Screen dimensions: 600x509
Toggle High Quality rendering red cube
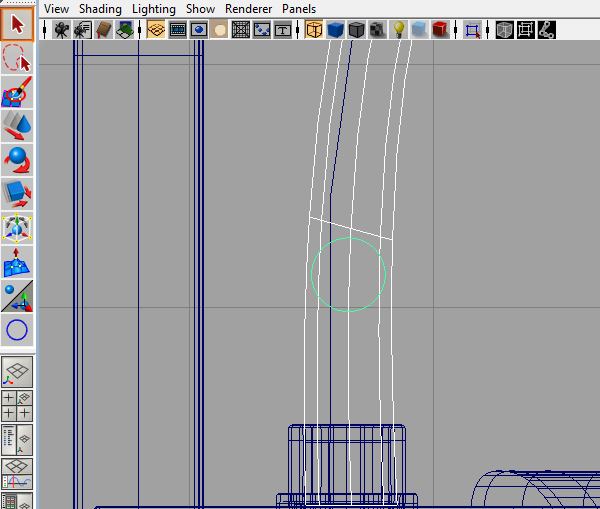click(x=440, y=30)
